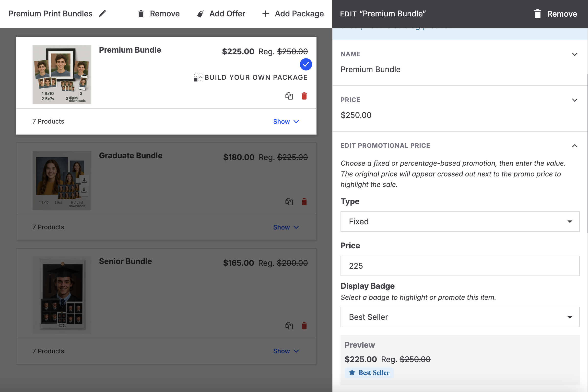Click the pencil icon beside Premium Print Bundles
This screenshot has width=588, height=392.
coord(102,13)
